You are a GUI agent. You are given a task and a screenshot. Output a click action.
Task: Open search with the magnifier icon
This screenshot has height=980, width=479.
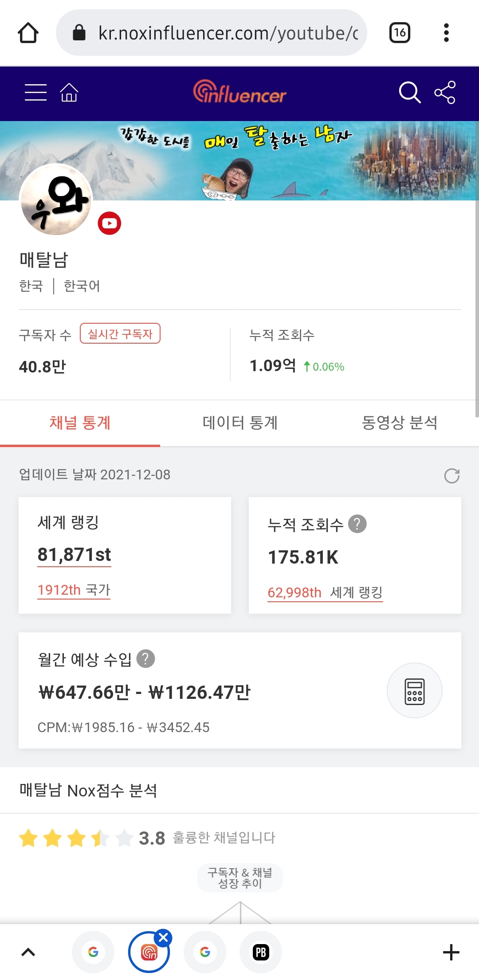click(409, 92)
